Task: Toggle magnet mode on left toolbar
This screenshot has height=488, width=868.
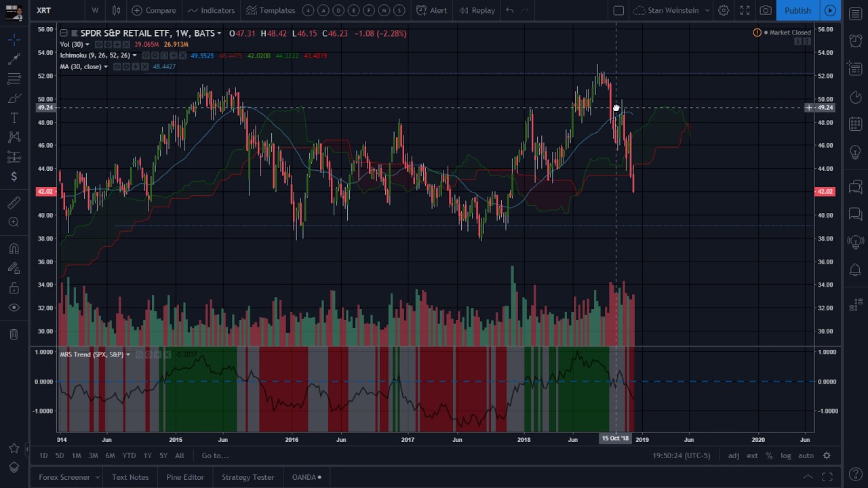Action: click(x=14, y=249)
